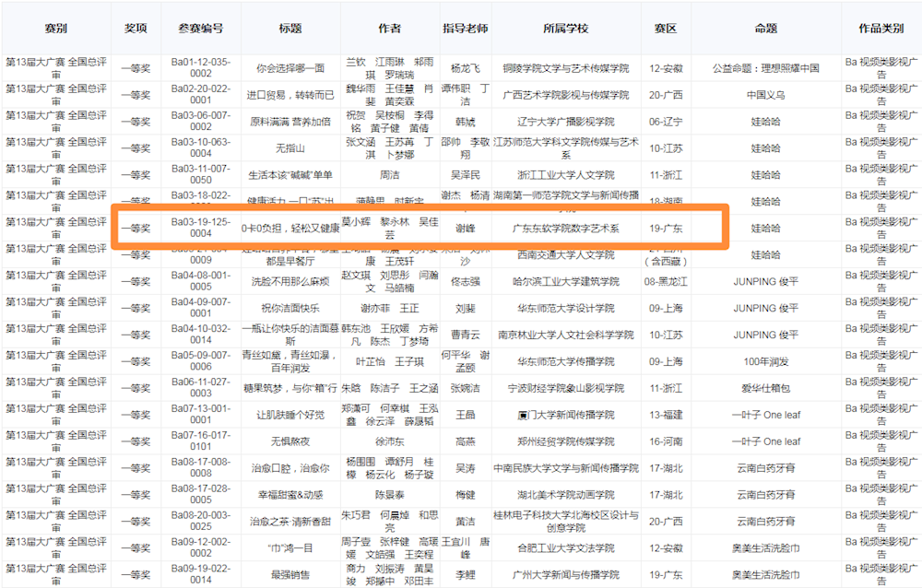Select entry number Ba01-12-035-0002
Viewport: 922px width, 588px height.
(x=200, y=67)
